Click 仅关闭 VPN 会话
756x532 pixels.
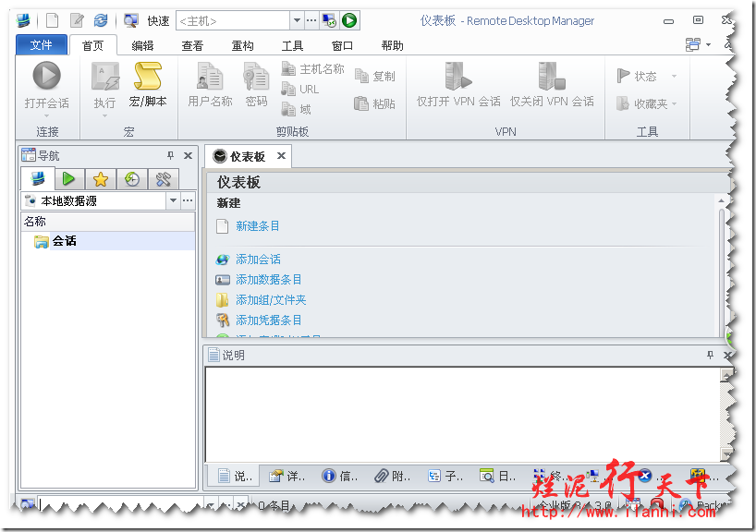(x=552, y=84)
